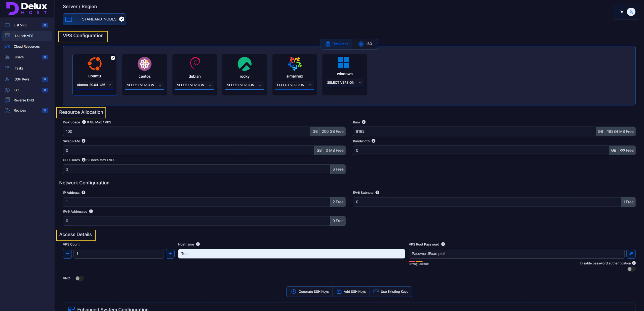Toggle Disable password authentication switch
This screenshot has width=644, height=311.
pos(631,269)
